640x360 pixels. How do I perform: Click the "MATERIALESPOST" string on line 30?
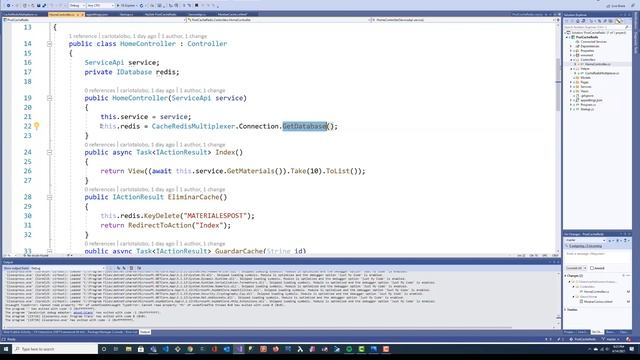click(215, 216)
